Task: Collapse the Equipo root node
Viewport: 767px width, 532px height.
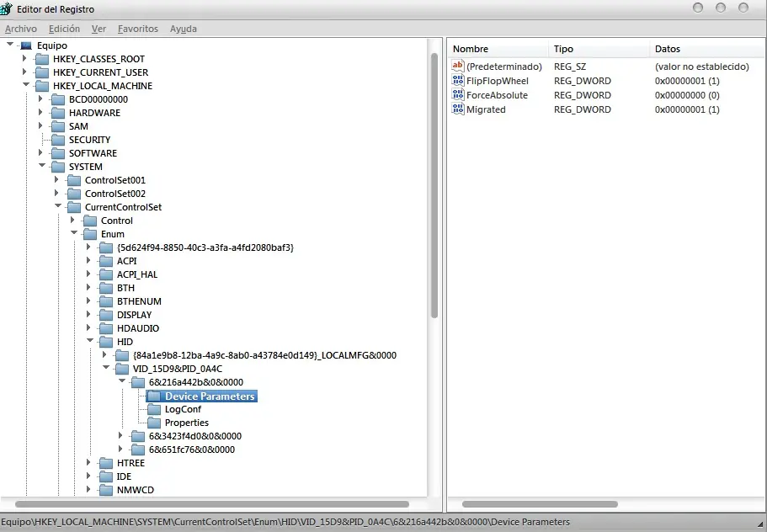Action: 10,45
